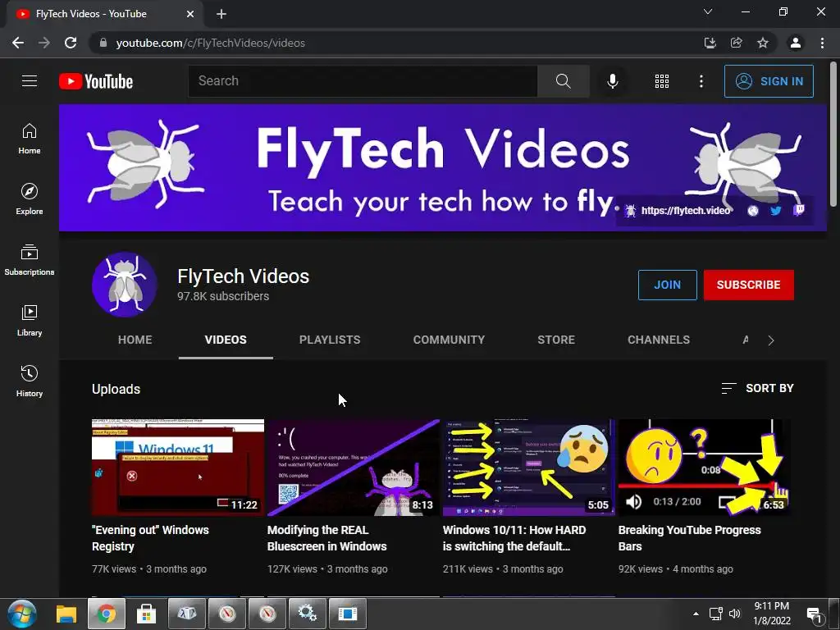Click into the YouTube Search field
The height and width of the screenshot is (630, 840).
tap(363, 81)
